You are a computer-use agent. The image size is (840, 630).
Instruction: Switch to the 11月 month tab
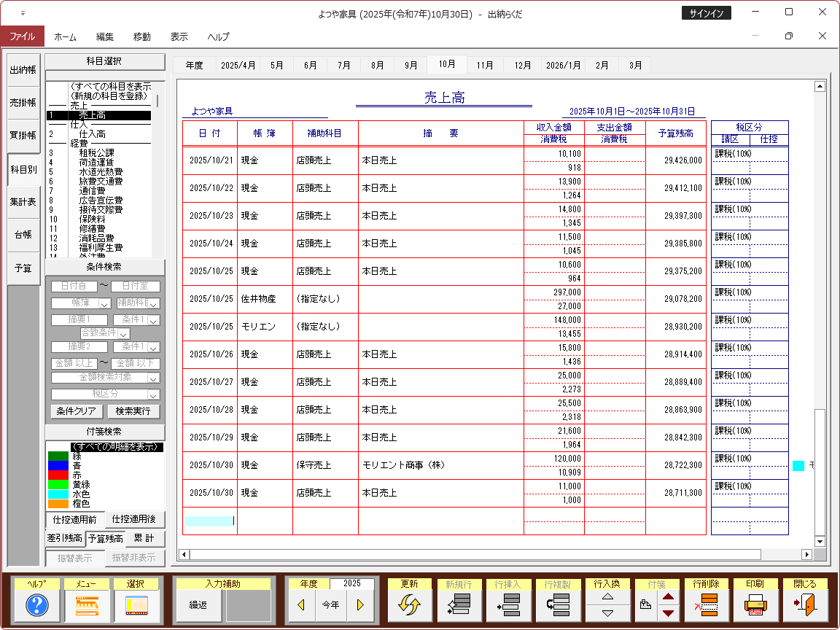click(485, 65)
